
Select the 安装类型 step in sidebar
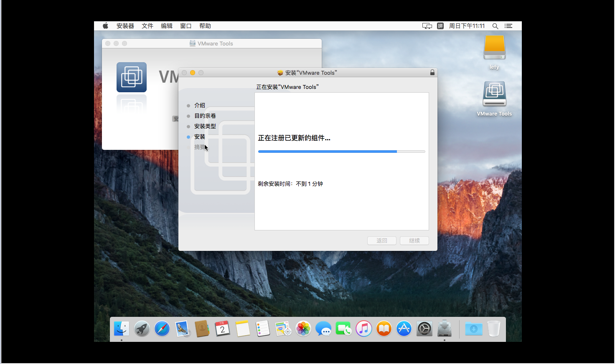205,126
